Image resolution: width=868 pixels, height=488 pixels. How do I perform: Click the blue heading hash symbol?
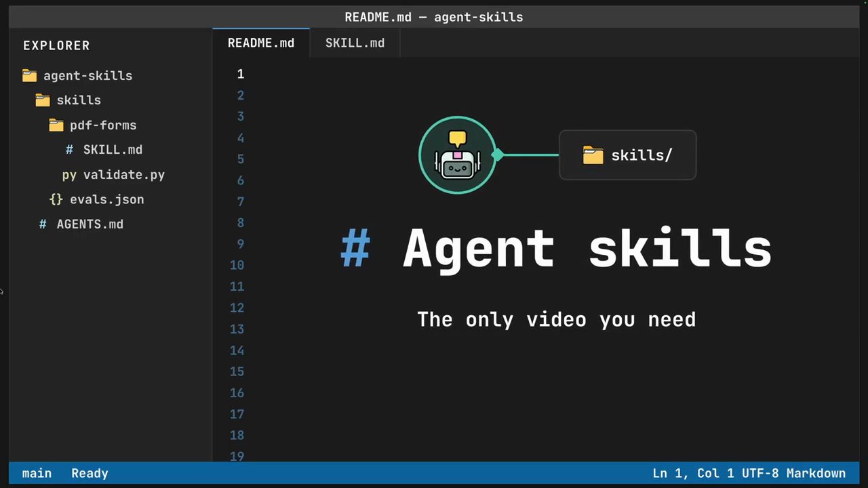[355, 248]
